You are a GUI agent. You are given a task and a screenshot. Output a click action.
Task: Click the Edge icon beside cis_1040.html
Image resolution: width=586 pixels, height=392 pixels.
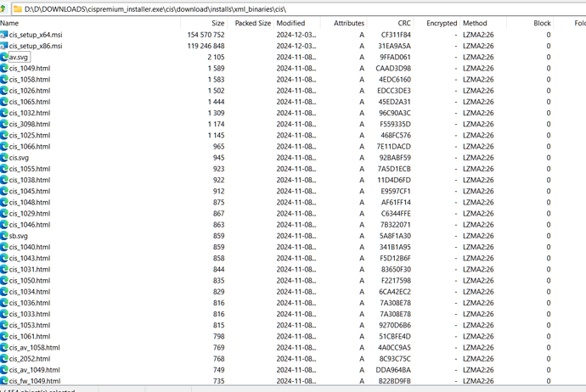pyautogui.click(x=4, y=247)
